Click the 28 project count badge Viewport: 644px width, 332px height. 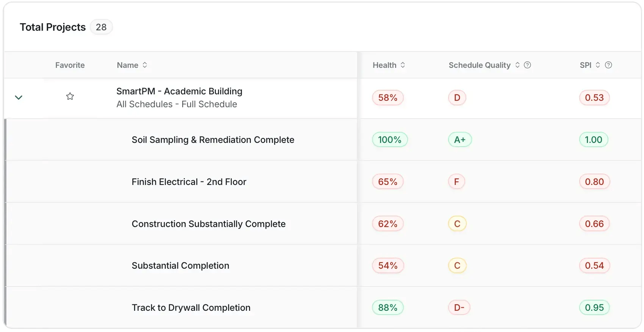point(101,27)
